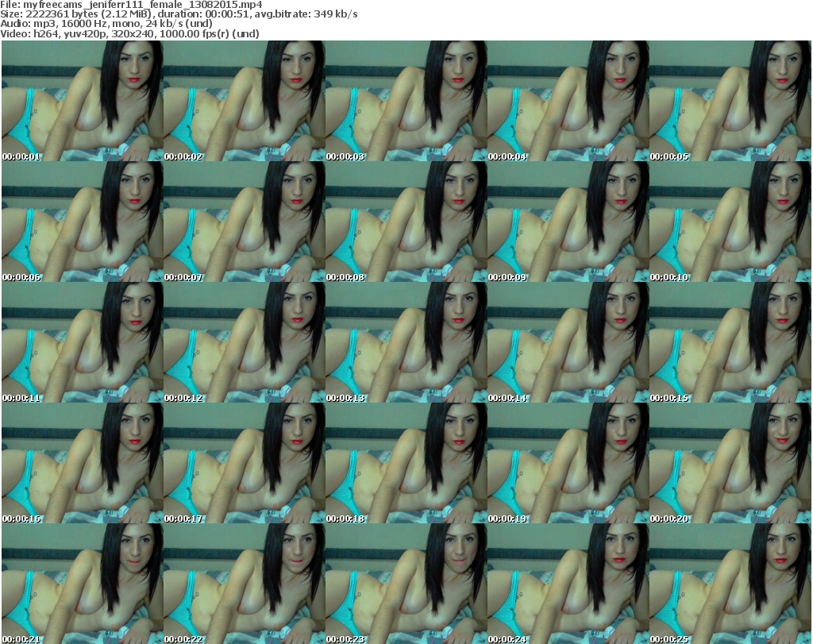This screenshot has width=813, height=644.
Task: Choose the frame stamped 00:00:20
Action: click(x=730, y=464)
